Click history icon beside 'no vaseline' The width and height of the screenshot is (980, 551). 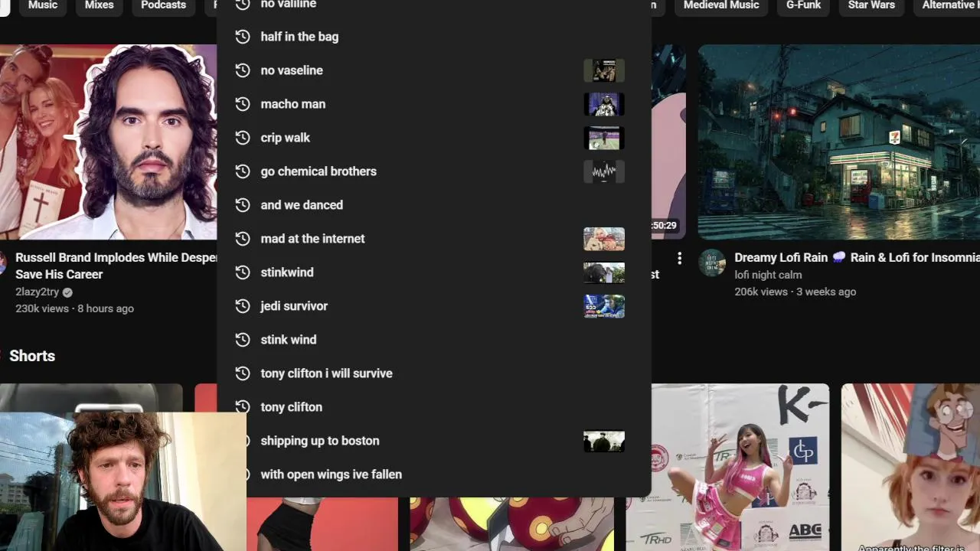pos(243,70)
